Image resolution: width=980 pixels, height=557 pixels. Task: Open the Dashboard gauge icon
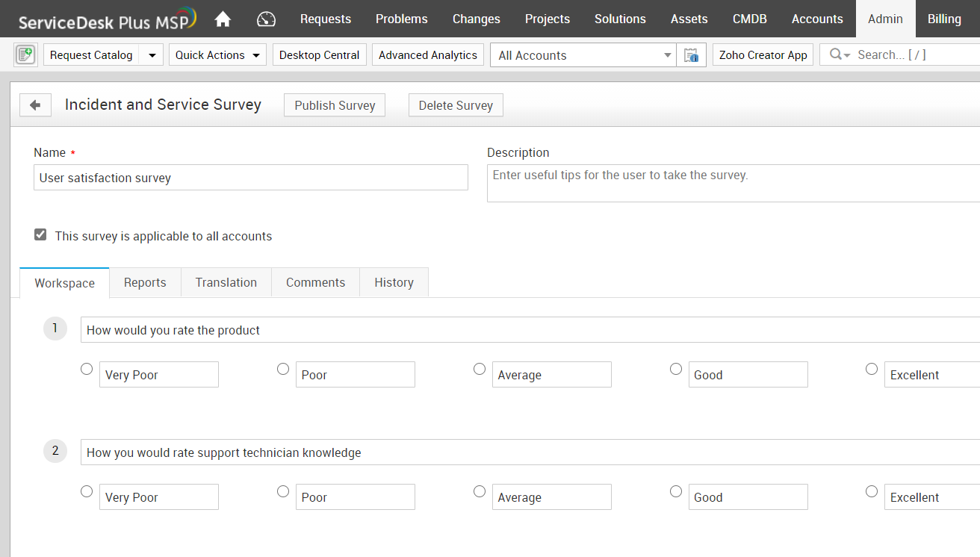point(266,19)
